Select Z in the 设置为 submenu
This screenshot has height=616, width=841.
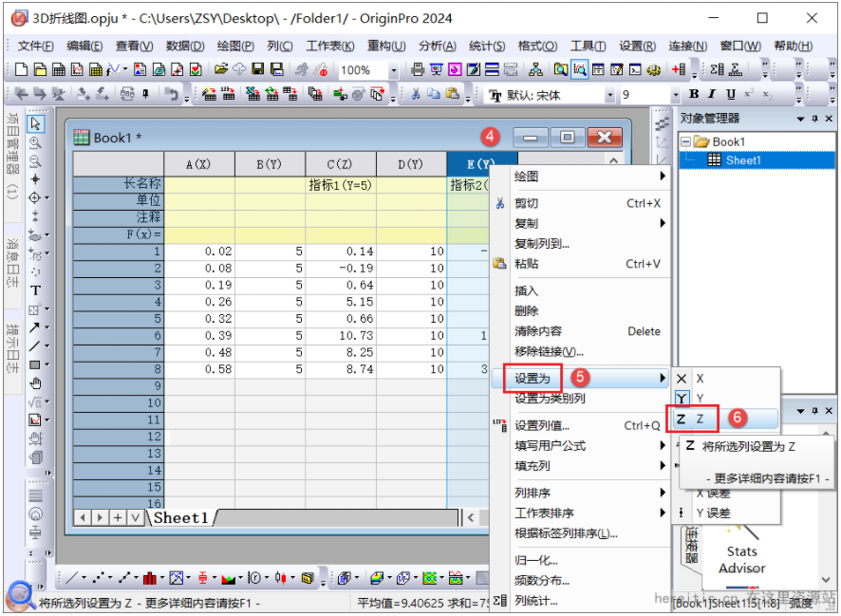725,419
